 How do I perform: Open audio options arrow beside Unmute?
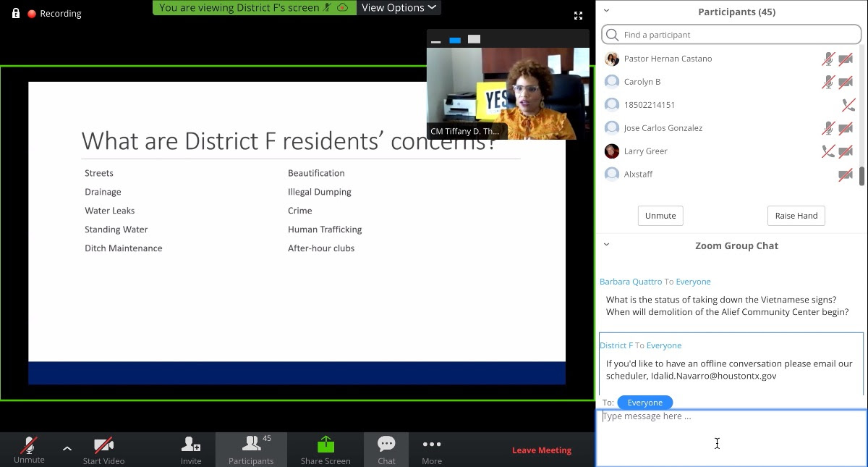pyautogui.click(x=67, y=449)
